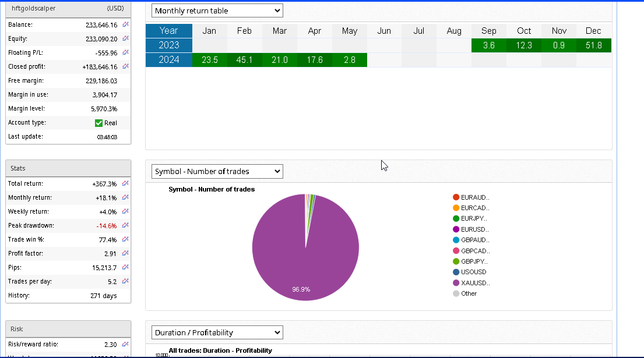The height and width of the screenshot is (358, 644).
Task: Click the chart icon next to Profit factor
Action: coord(125,254)
